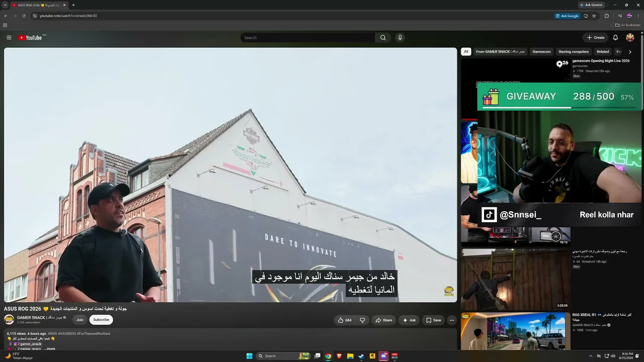Viewport: 644px width, 362px height.
Task: Focus the browser address bar URL
Action: [68, 16]
